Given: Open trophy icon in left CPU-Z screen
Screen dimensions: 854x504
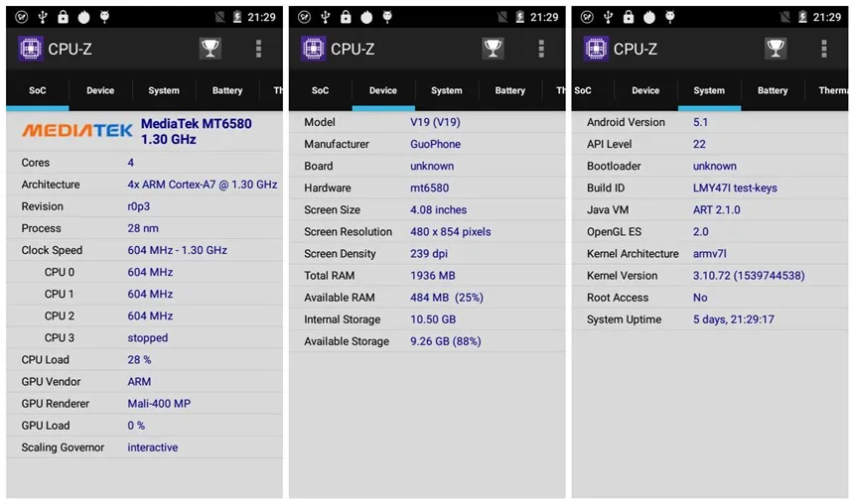Looking at the screenshot, I should point(210,49).
